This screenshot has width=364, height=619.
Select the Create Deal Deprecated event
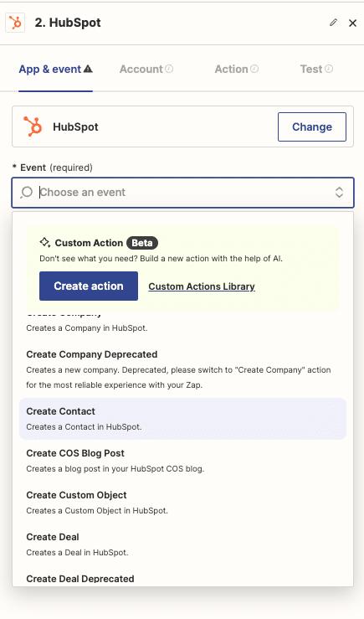point(182,578)
